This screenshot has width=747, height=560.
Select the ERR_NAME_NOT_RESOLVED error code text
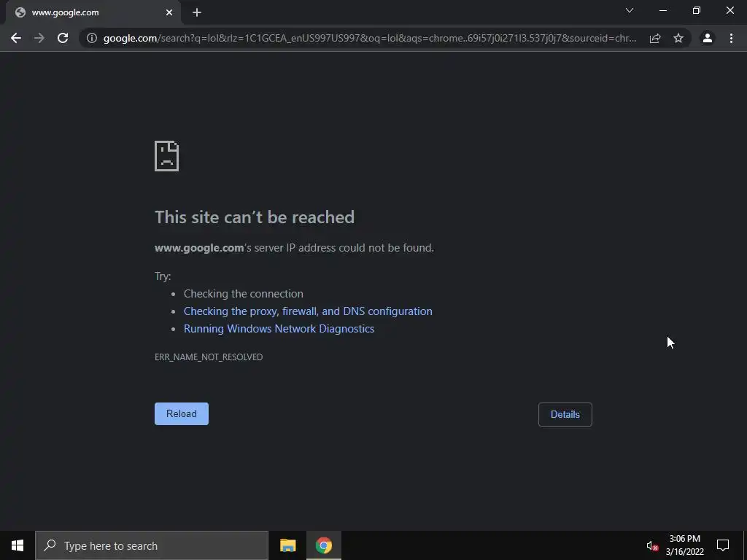[209, 357]
